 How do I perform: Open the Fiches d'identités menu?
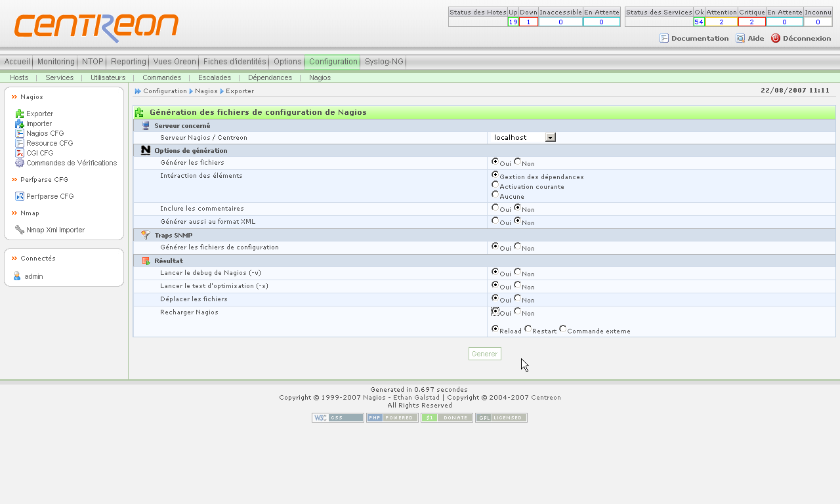[x=235, y=62]
